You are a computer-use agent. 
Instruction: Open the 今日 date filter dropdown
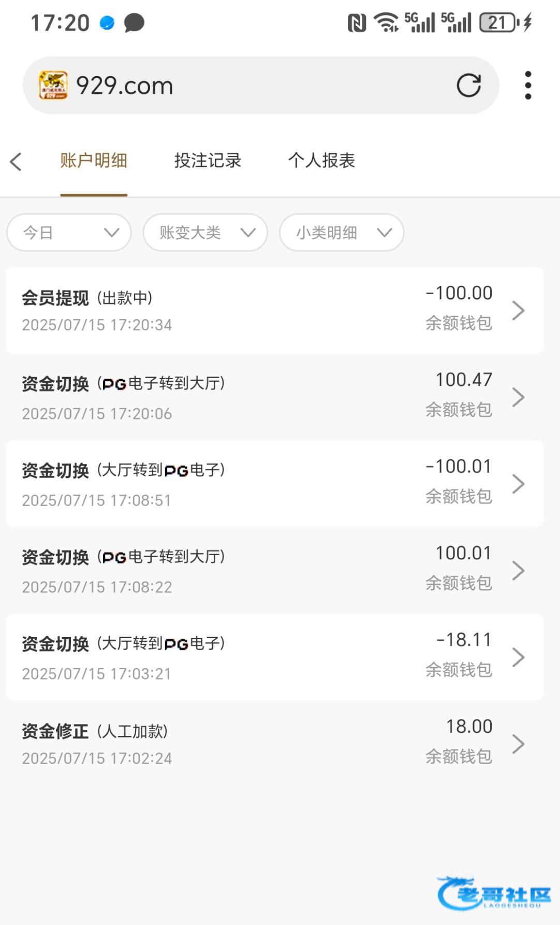point(69,233)
